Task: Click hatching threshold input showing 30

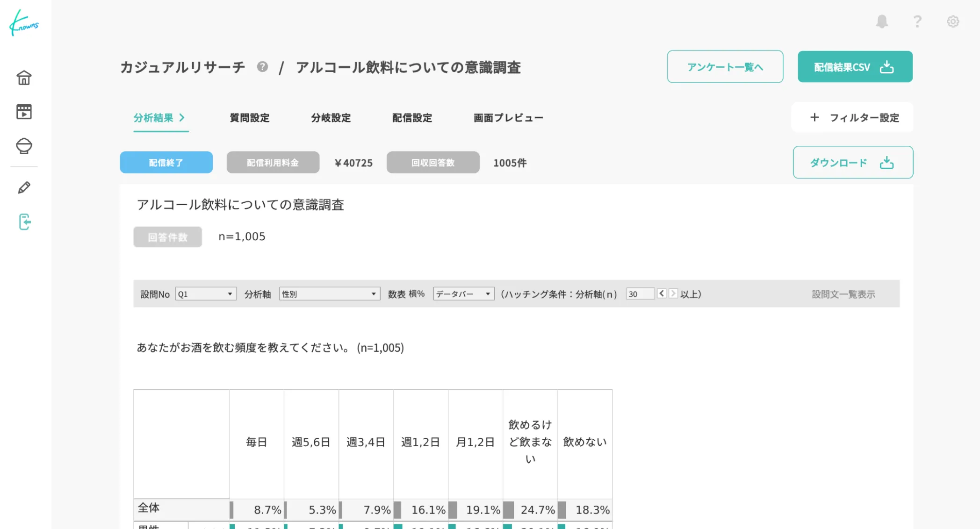Action: coord(640,294)
